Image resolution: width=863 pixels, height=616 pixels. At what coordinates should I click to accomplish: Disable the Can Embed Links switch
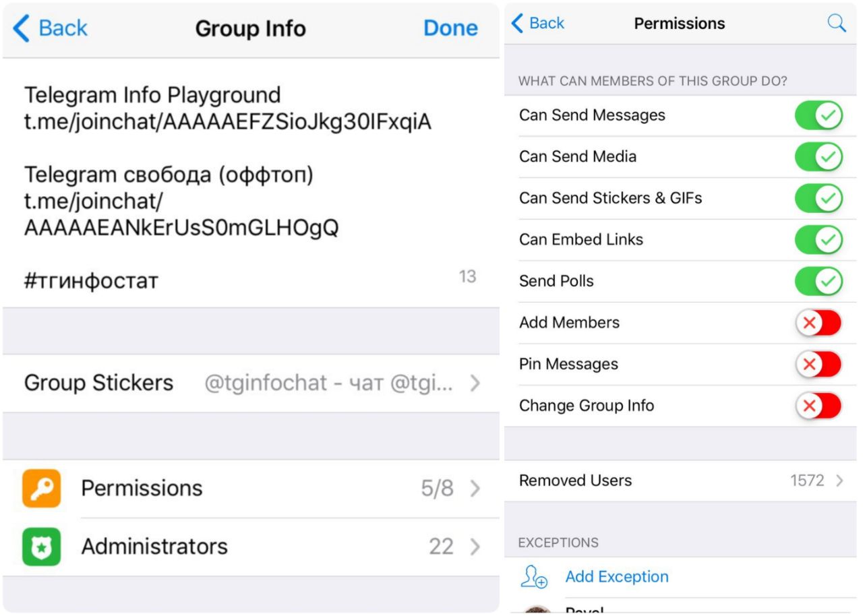(x=819, y=240)
